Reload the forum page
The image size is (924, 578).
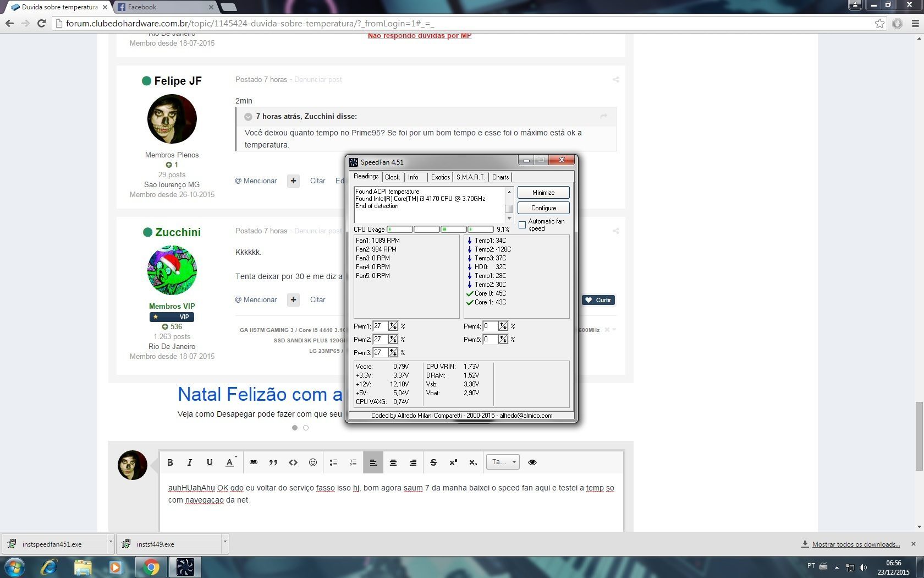pos(41,23)
